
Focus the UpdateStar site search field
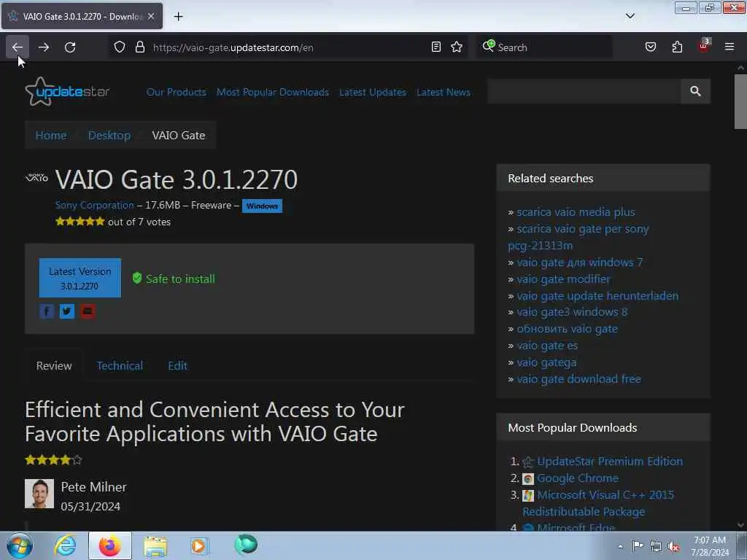point(584,91)
